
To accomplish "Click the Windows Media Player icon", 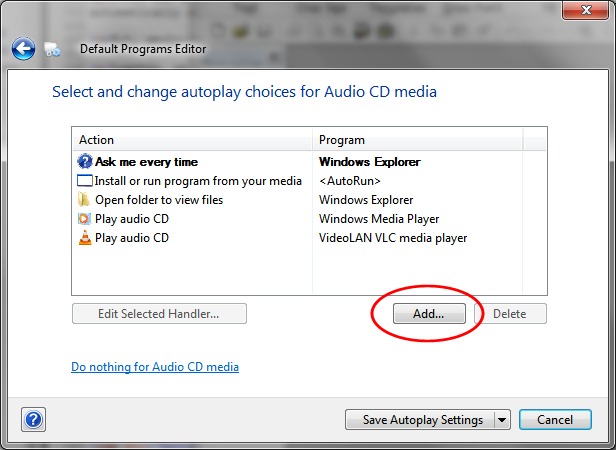I will [x=84, y=219].
